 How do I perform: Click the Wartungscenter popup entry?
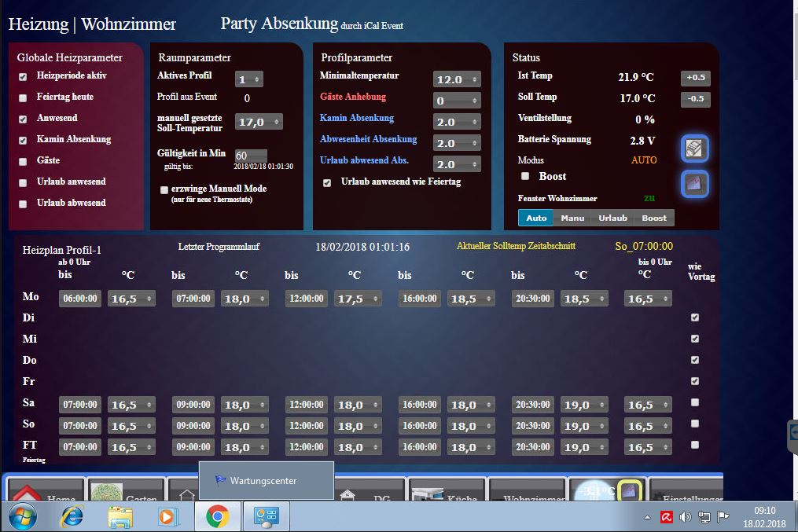(267, 481)
